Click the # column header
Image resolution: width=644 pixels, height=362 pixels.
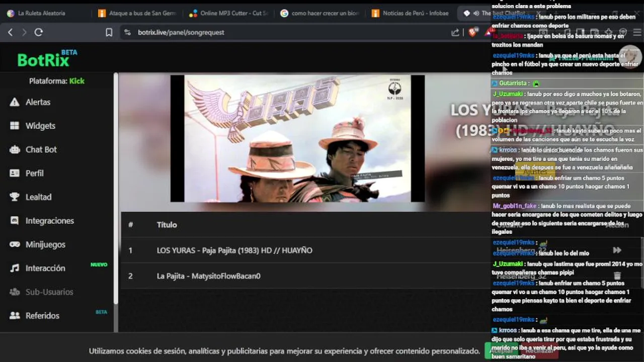click(x=130, y=225)
